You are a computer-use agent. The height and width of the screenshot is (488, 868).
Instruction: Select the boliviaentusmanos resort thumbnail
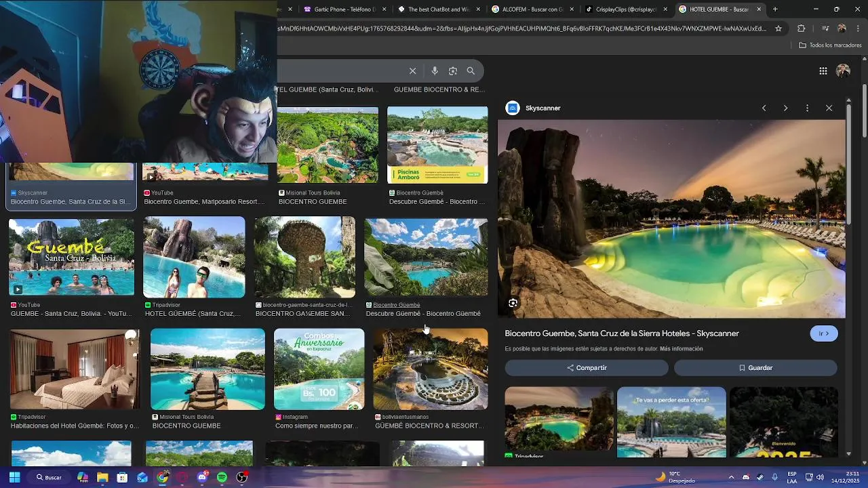[431, 369]
